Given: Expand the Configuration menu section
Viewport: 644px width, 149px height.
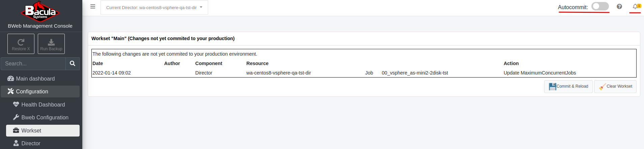Looking at the screenshot, I should click(40, 91).
